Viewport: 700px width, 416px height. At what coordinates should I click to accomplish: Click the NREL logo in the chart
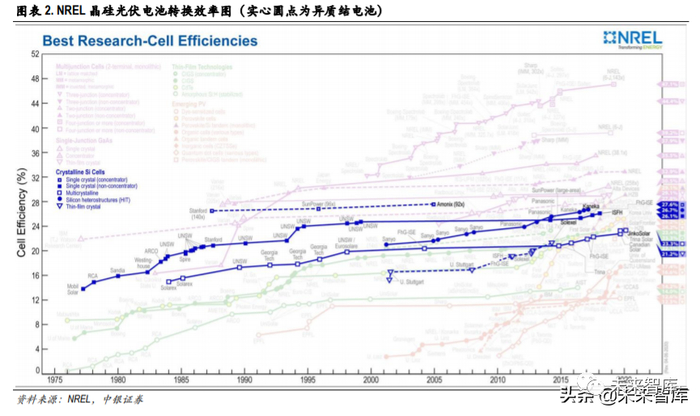633,40
